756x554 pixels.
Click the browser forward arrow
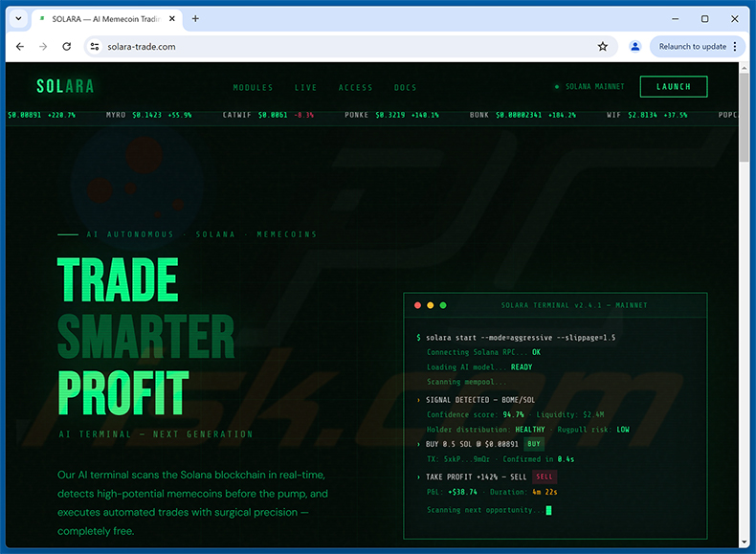[43, 46]
